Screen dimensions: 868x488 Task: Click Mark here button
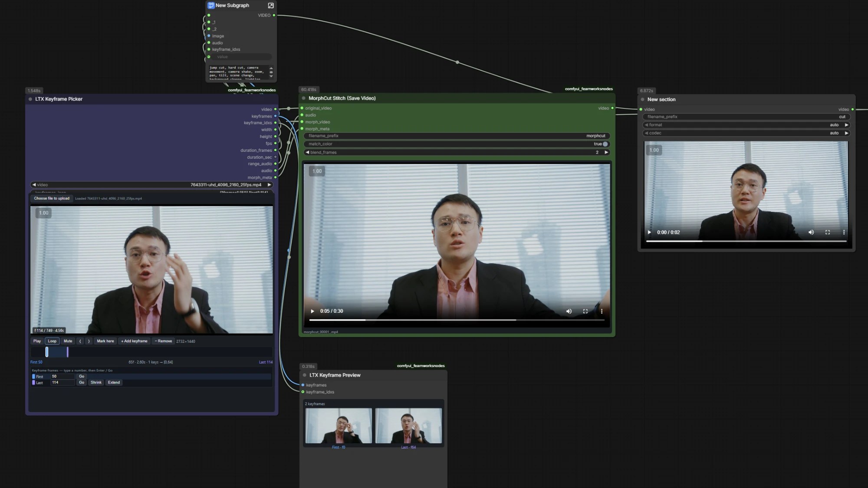click(x=105, y=341)
